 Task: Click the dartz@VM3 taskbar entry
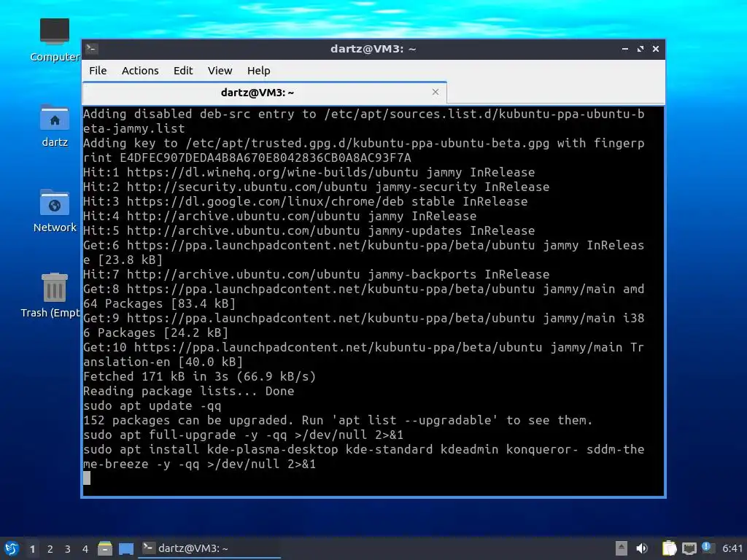click(209, 548)
